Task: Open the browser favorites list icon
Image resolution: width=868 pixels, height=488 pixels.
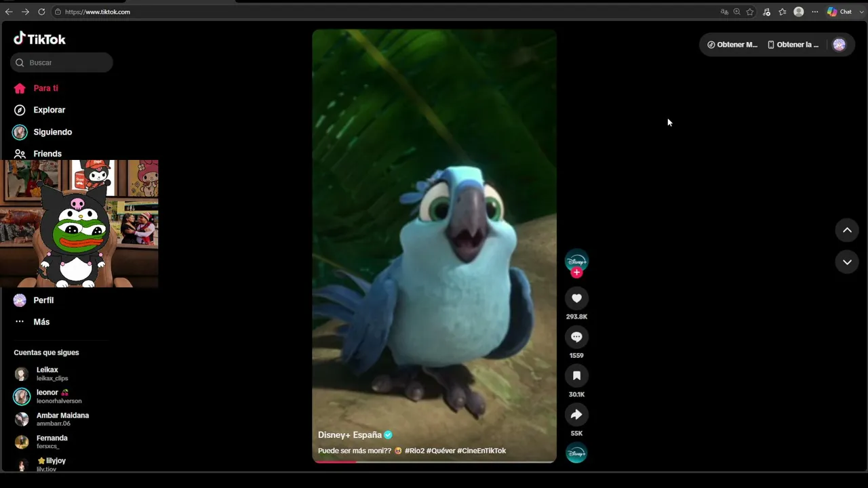Action: coord(783,12)
